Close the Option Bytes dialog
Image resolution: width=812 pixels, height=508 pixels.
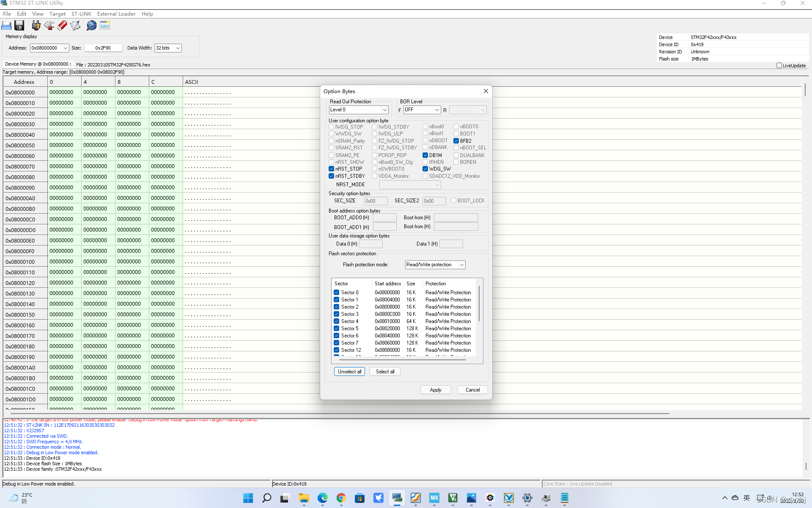(x=486, y=91)
